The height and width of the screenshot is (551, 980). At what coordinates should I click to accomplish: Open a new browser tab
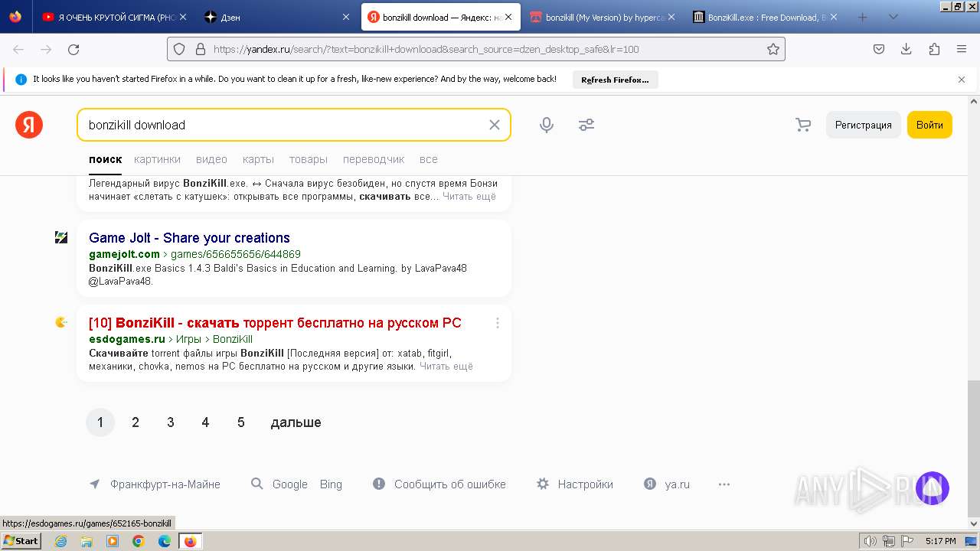[x=862, y=17]
